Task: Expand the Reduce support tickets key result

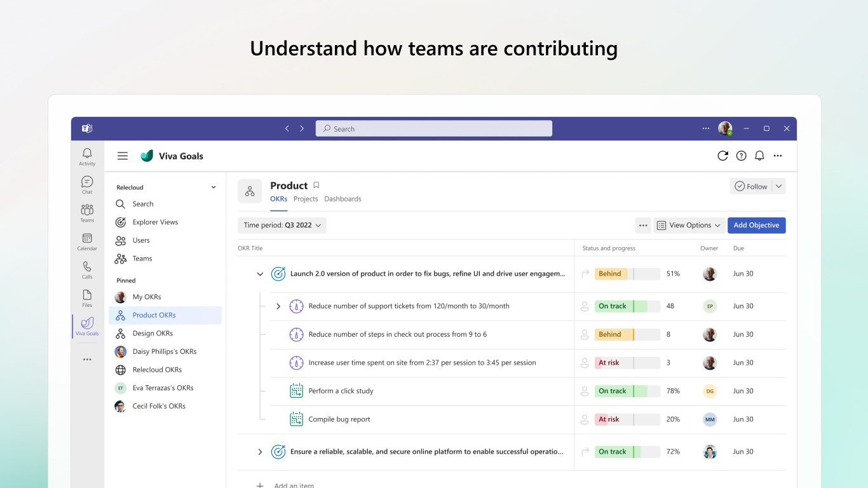Action: coord(278,306)
